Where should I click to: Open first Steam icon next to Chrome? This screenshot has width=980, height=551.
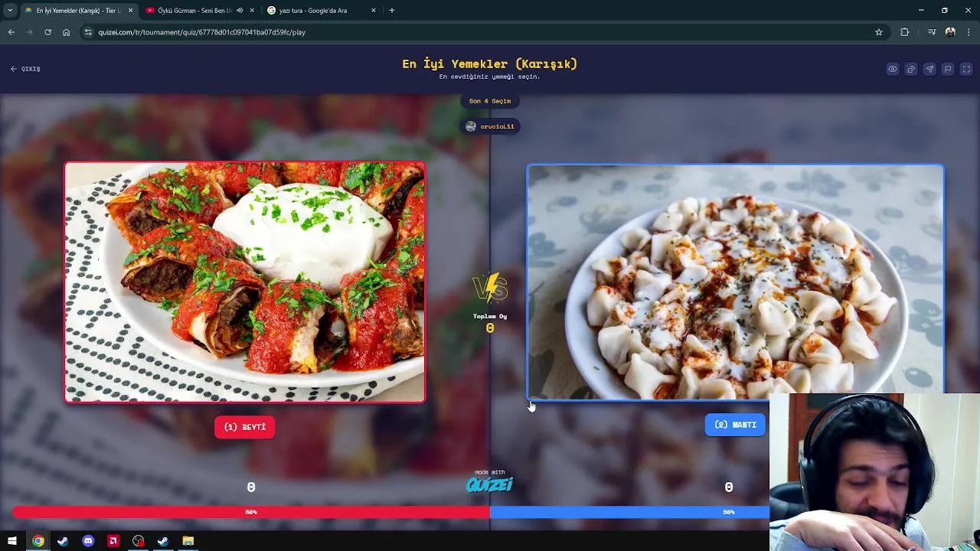(63, 541)
